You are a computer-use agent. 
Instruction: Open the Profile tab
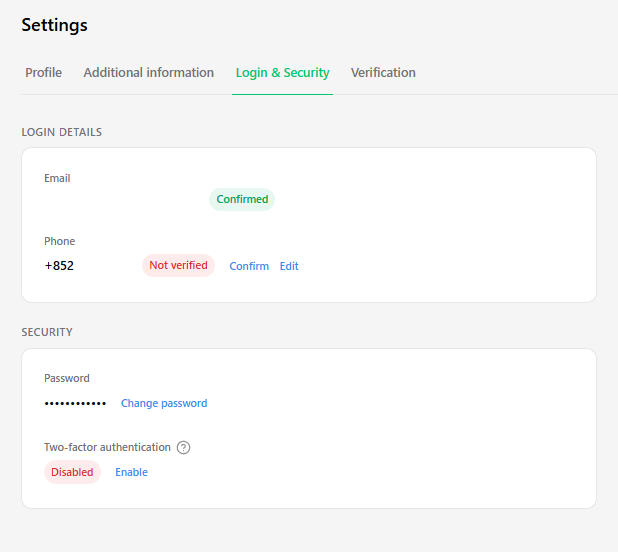click(x=43, y=73)
